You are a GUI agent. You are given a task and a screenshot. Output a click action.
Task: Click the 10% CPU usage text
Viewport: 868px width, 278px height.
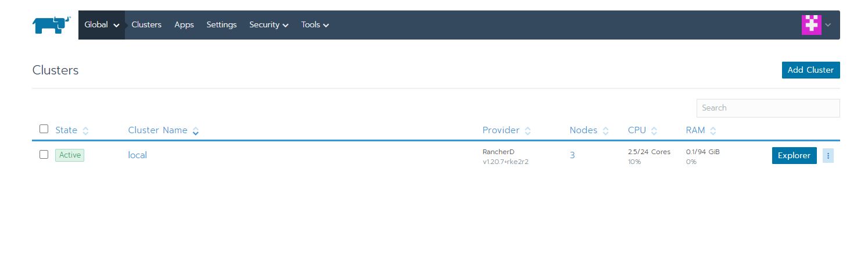point(634,162)
